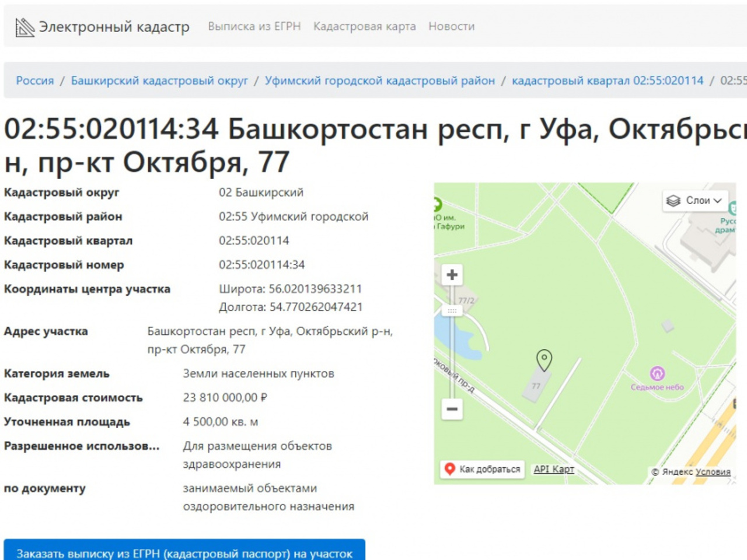Open the Яндекс Условия terms link
This screenshot has height=560, width=747.
713,472
